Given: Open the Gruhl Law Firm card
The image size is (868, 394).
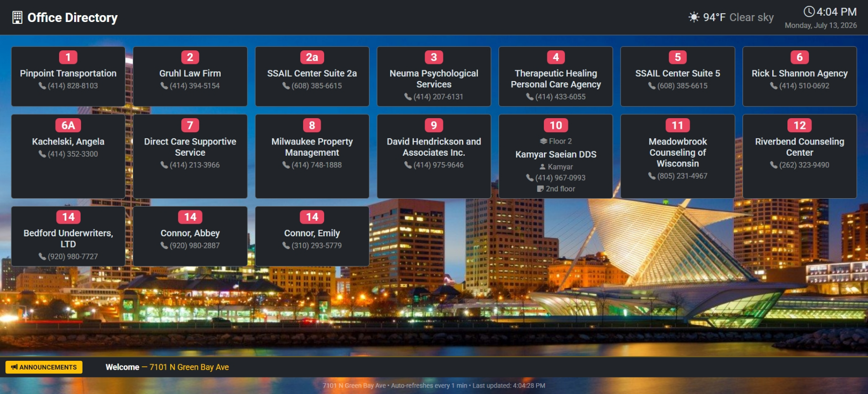Looking at the screenshot, I should pos(190,76).
